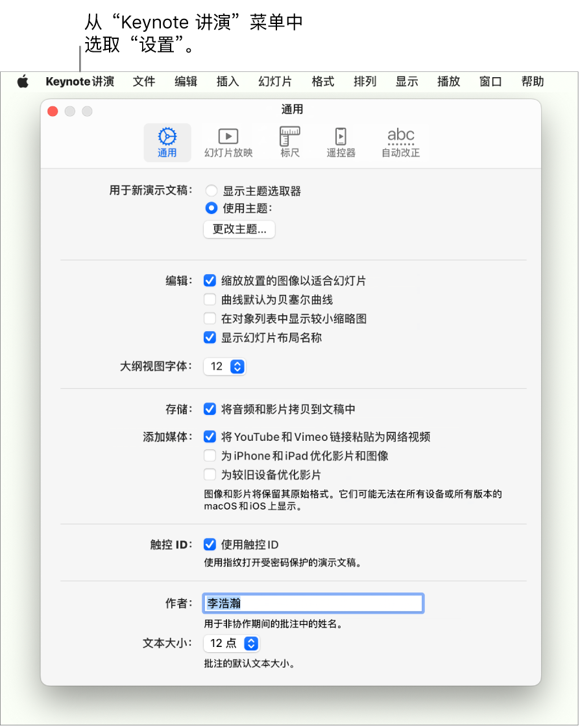Open the 遥控器 settings pane
The height and width of the screenshot is (728, 580).
(x=341, y=143)
